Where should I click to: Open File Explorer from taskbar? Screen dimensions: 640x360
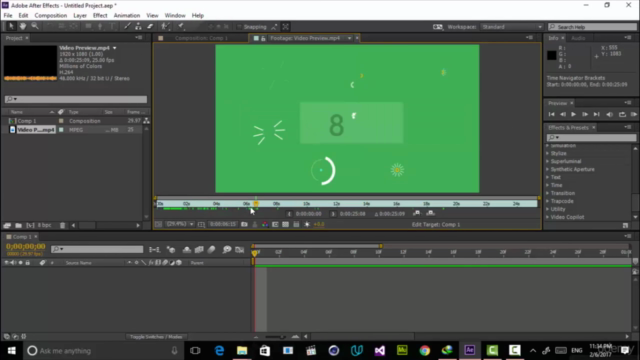(242, 350)
